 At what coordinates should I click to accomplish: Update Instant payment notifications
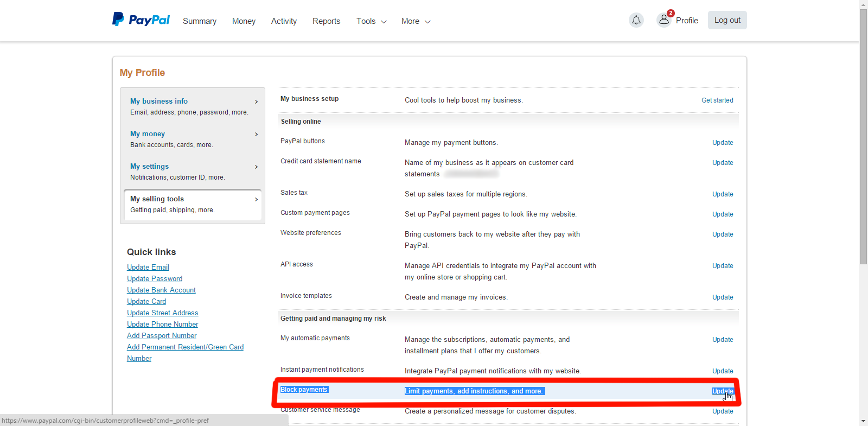pyautogui.click(x=723, y=371)
